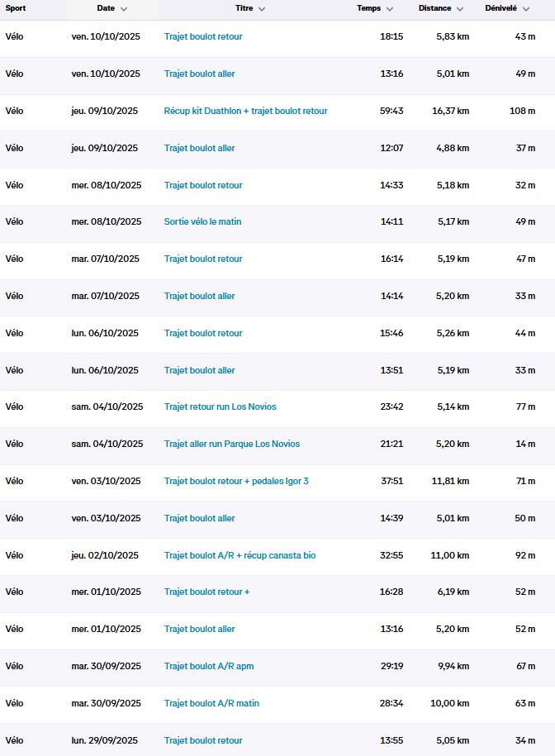Open 'Récup kit Duathlon + trajet boulot retour'

coord(245,111)
